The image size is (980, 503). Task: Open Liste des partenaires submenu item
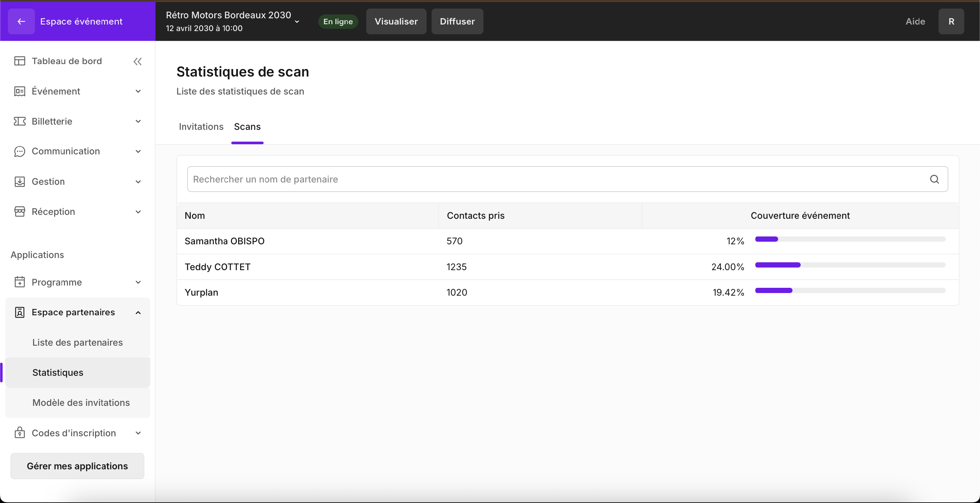point(77,342)
